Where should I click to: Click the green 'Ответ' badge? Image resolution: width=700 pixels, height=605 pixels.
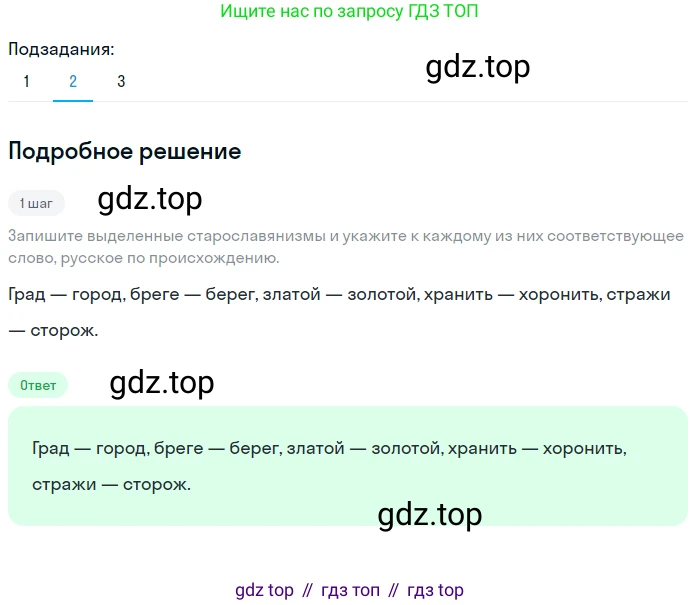tap(38, 385)
